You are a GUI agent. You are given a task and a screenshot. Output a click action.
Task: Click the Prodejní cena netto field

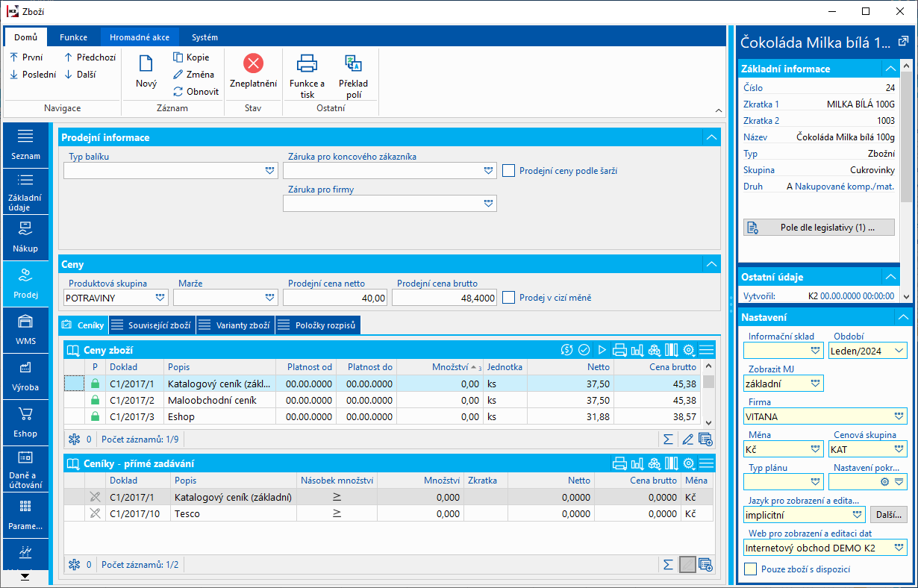[336, 298]
